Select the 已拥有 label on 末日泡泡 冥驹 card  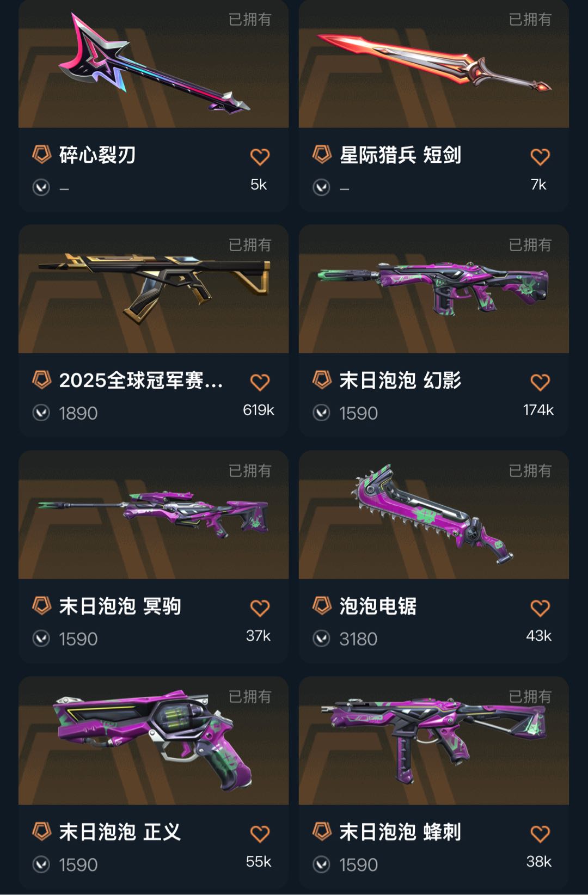coord(250,470)
